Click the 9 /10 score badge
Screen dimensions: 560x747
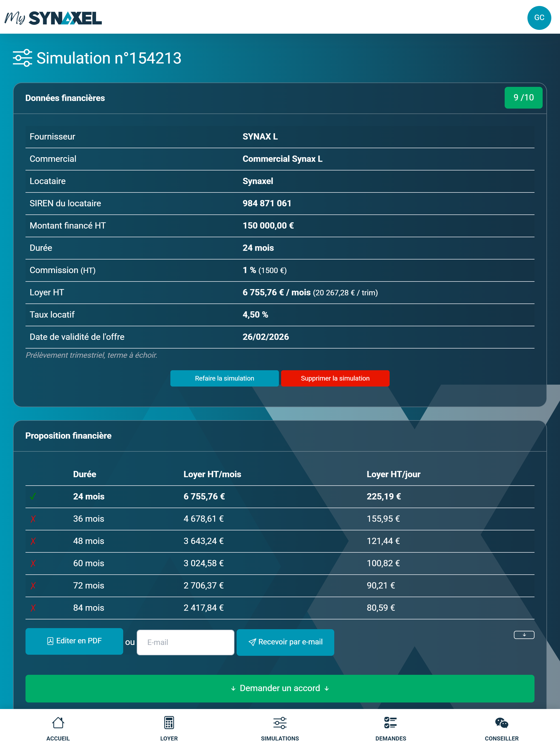[523, 98]
